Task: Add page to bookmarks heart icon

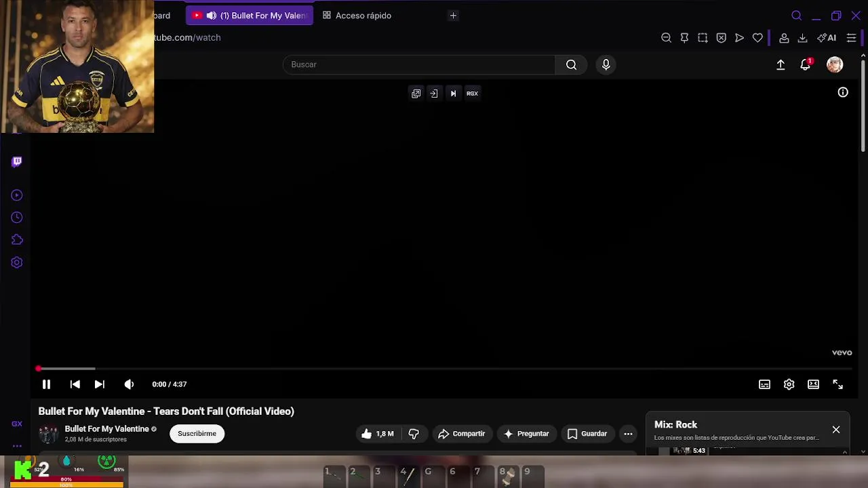Action: tap(757, 38)
